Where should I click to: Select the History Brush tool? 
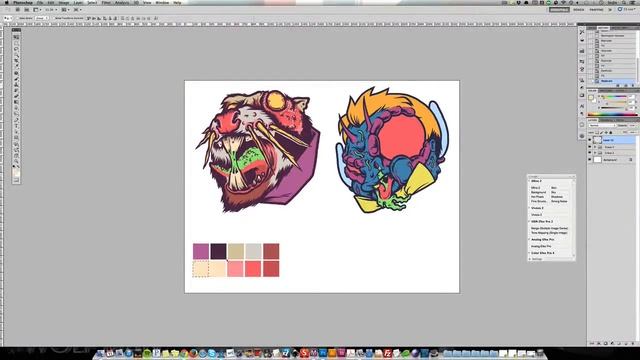tap(16, 90)
